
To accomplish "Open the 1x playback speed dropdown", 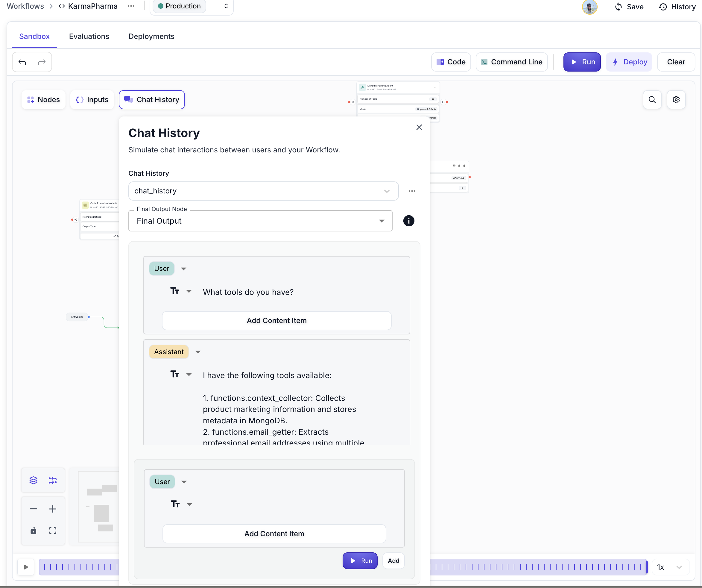I will pyautogui.click(x=670, y=567).
